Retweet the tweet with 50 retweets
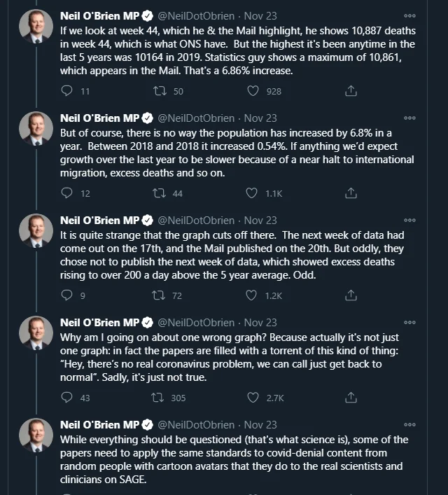The image size is (448, 495). [x=160, y=91]
